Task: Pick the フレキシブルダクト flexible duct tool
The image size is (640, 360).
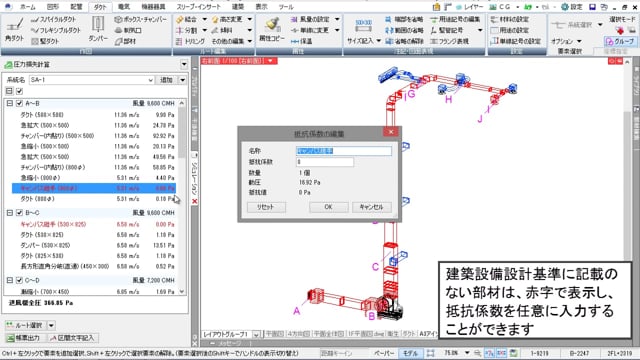Action: [x=56, y=30]
